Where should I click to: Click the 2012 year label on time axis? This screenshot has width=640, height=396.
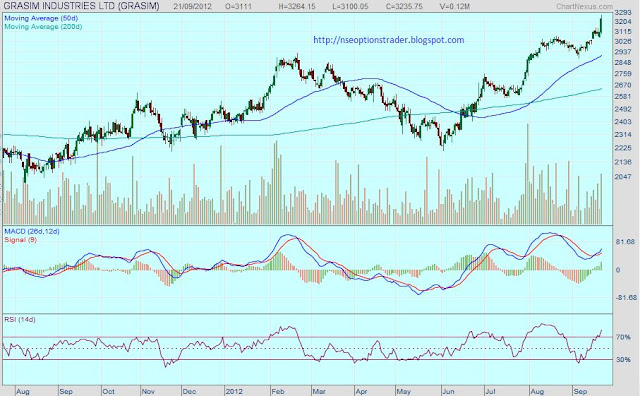(233, 392)
